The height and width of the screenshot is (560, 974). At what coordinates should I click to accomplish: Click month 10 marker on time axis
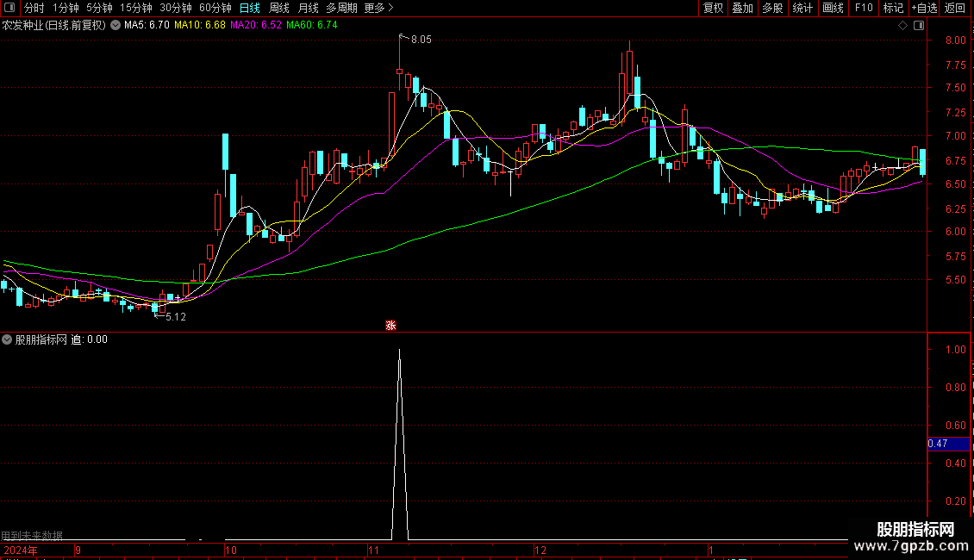(231, 550)
